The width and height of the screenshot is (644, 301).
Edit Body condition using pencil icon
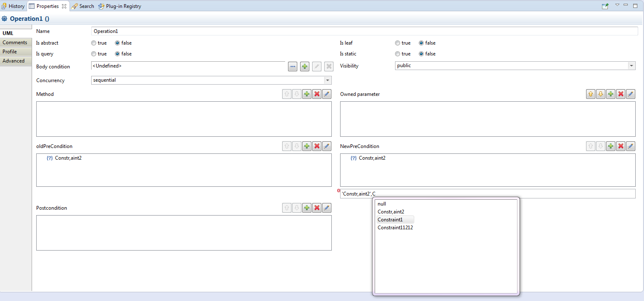[317, 66]
